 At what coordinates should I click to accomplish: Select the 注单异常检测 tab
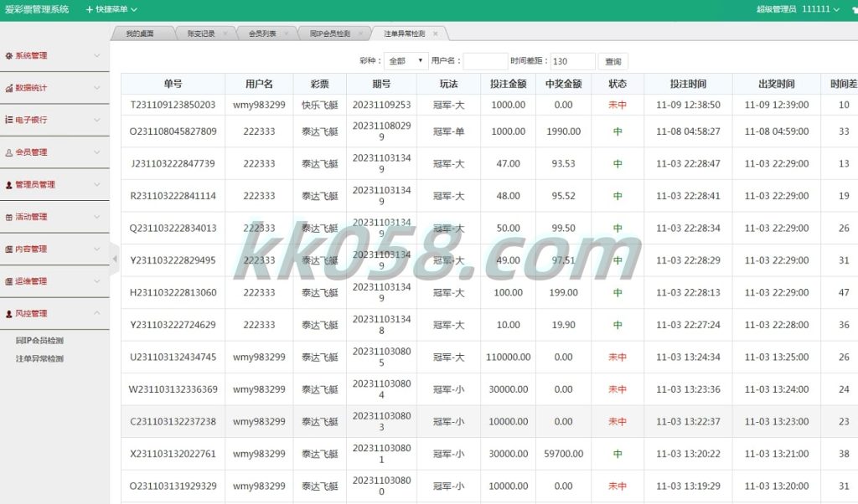click(405, 33)
